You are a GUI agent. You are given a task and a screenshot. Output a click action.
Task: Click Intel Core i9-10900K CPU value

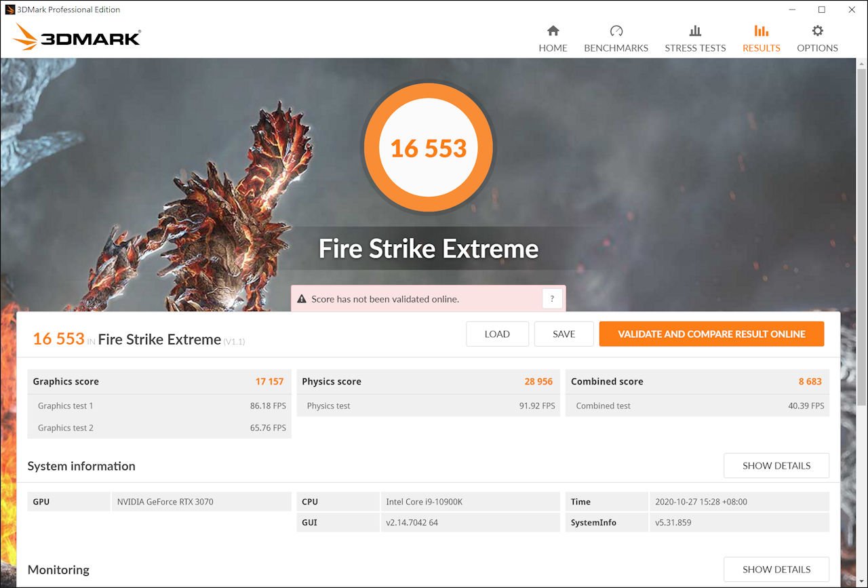[425, 502]
